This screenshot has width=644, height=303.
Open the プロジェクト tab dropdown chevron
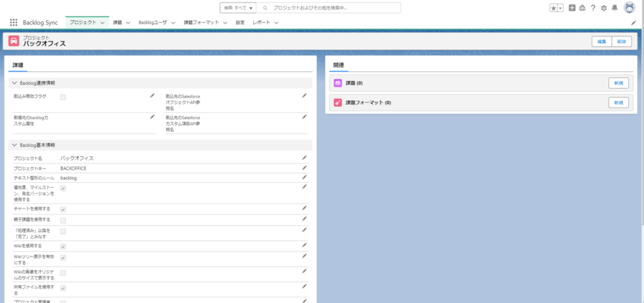pyautogui.click(x=103, y=23)
